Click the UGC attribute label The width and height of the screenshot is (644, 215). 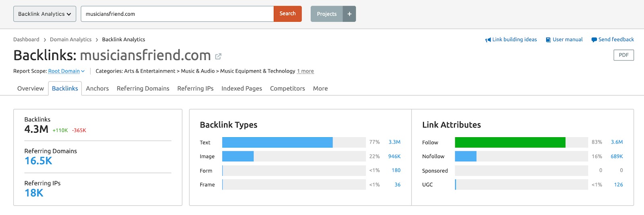(x=427, y=185)
